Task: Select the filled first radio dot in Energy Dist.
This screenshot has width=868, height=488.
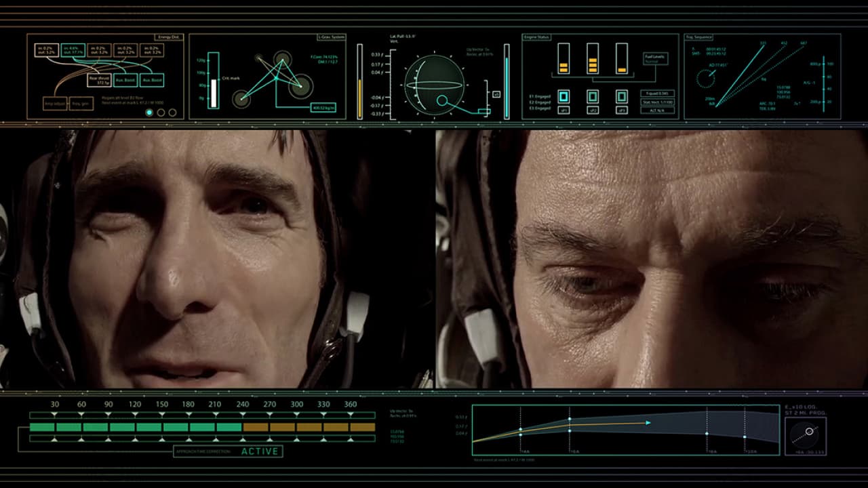Action: coord(149,113)
